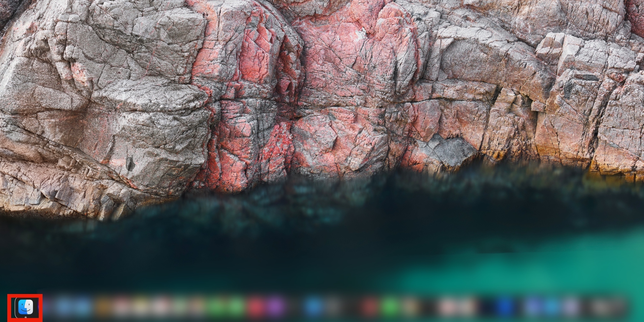644x322 pixels.
Task: Click the orange-brown blurred Dock icon
Action: coord(103,307)
